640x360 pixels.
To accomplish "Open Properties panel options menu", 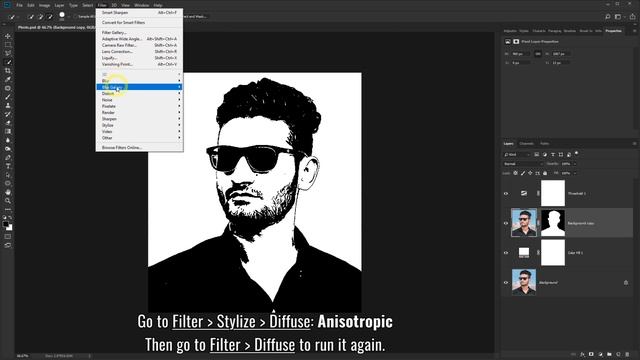I will click(x=634, y=31).
